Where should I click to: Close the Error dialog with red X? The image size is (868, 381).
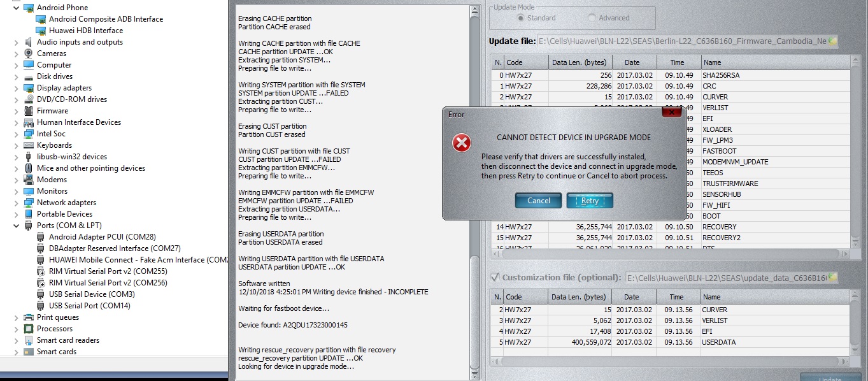pyautogui.click(x=672, y=112)
